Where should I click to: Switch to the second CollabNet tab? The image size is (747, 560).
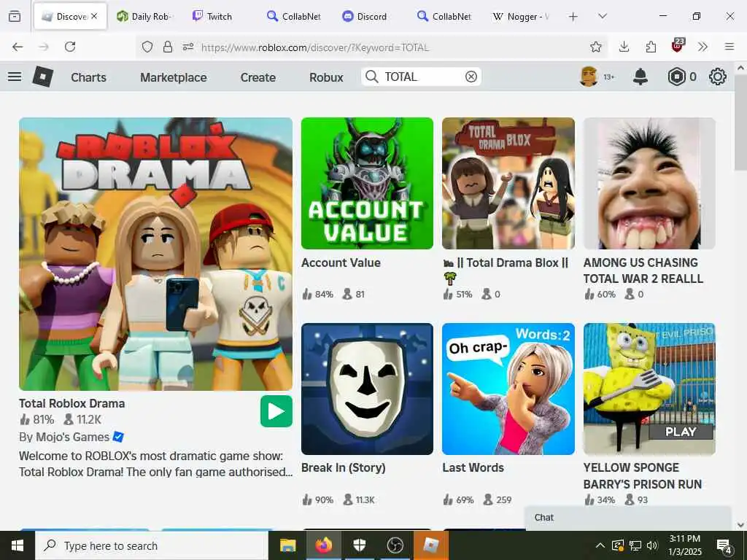(x=444, y=16)
